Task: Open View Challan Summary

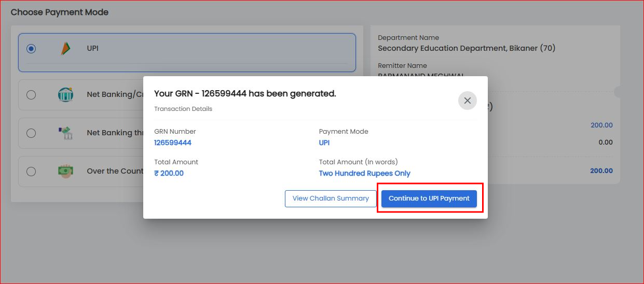Action: 331,198
